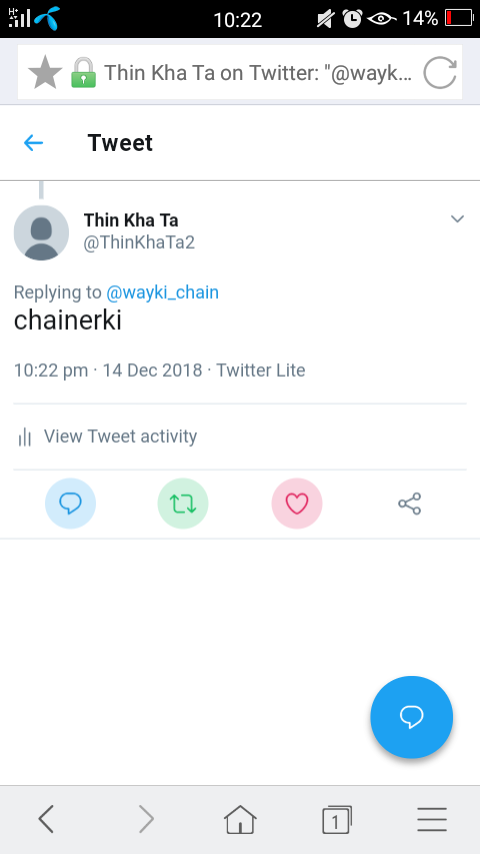This screenshot has height=854, width=480.
Task: Go to browser home page icon
Action: 240,819
